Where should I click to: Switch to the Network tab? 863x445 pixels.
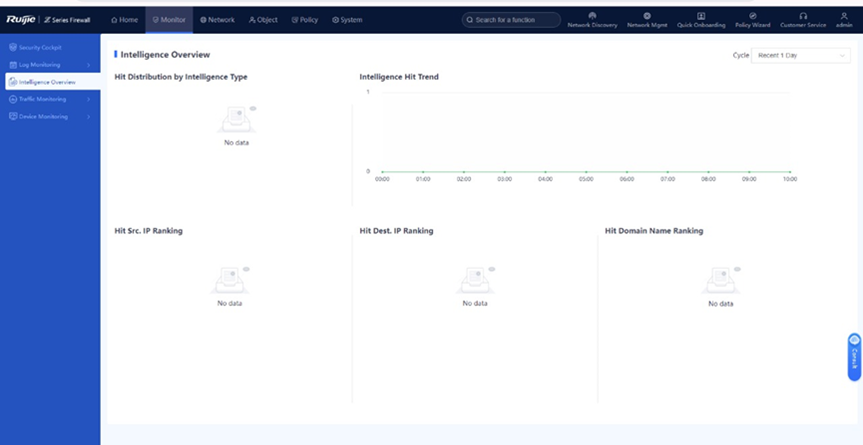pos(217,20)
